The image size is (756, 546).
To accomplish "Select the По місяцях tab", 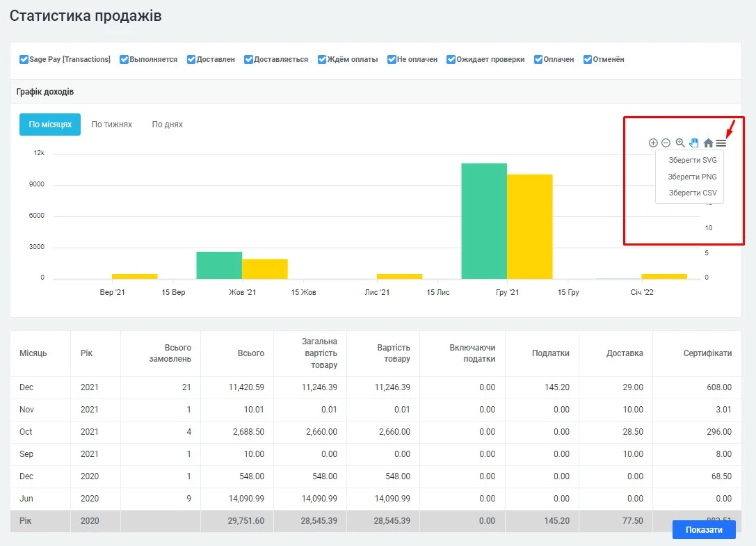I will [50, 125].
